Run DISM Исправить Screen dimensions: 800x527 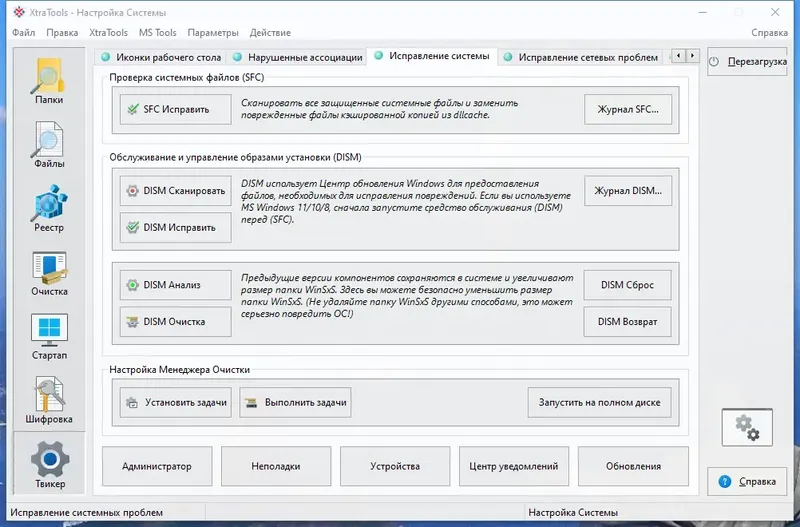[176, 228]
